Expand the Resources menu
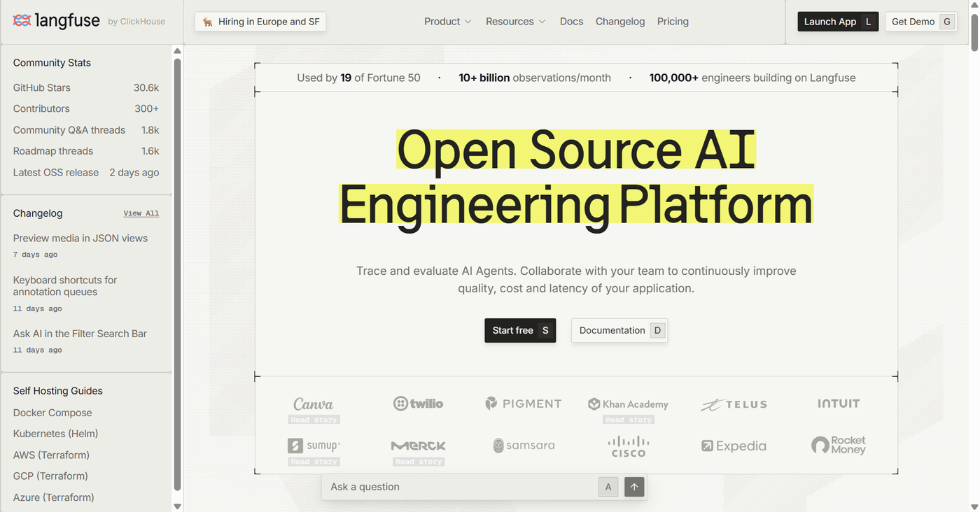The width and height of the screenshot is (980, 512). pos(516,22)
